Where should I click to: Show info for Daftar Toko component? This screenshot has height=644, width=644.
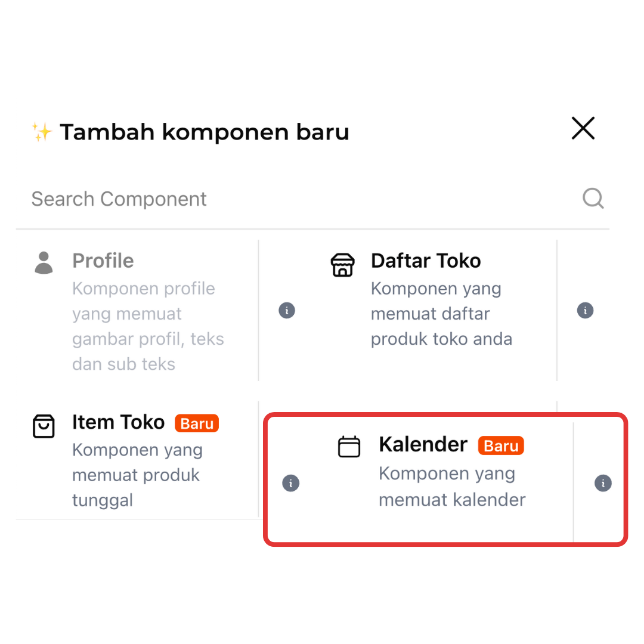tap(585, 311)
